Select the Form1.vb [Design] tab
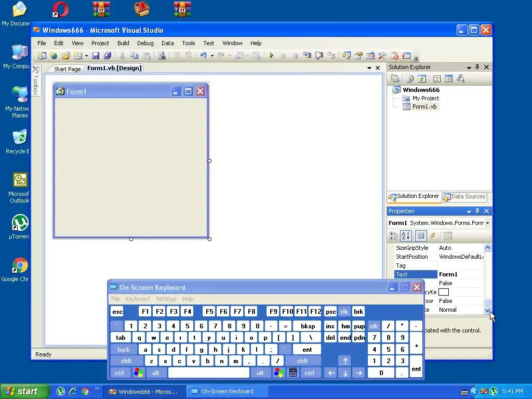The height and width of the screenshot is (399, 532). tap(114, 68)
